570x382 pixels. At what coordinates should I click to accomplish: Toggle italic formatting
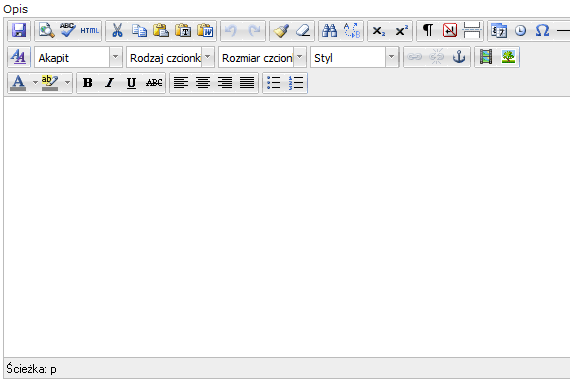coord(109,83)
